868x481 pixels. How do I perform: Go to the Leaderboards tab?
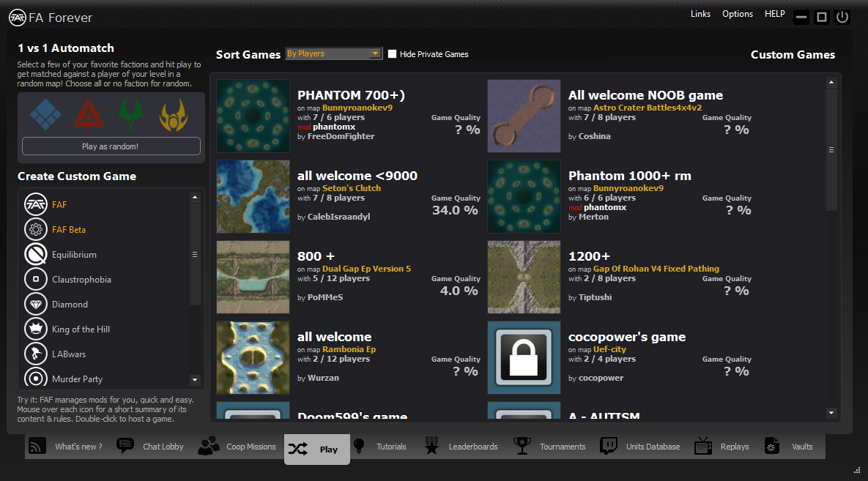(462, 447)
